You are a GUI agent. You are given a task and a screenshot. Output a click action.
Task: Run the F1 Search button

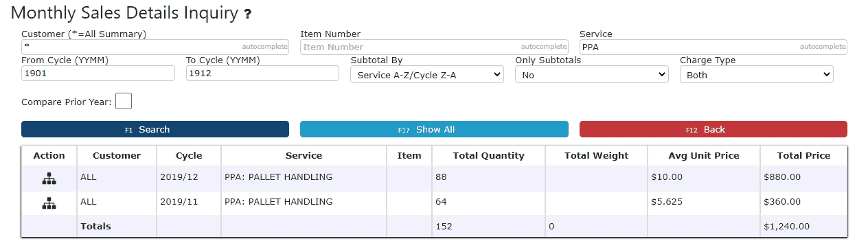(x=155, y=129)
